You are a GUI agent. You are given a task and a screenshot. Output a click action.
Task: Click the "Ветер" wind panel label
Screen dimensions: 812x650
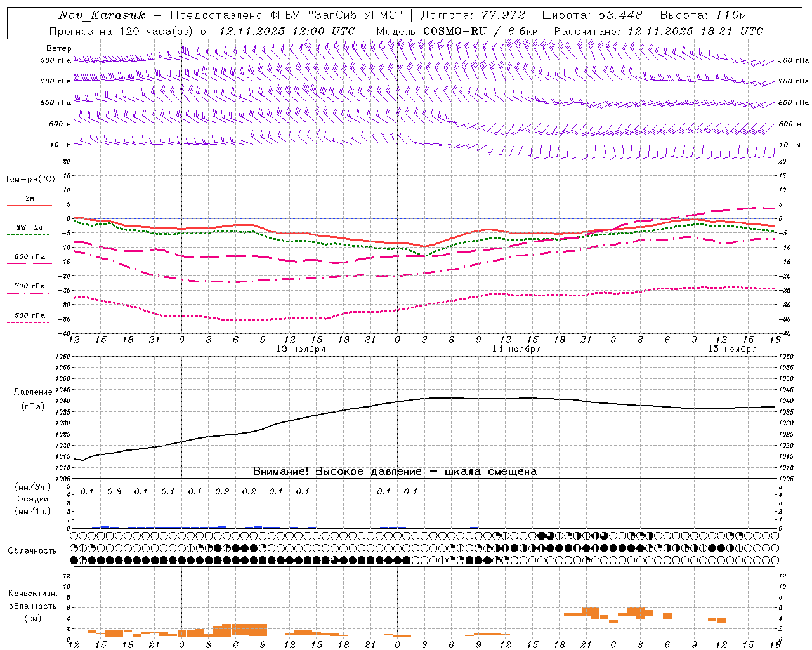(59, 48)
